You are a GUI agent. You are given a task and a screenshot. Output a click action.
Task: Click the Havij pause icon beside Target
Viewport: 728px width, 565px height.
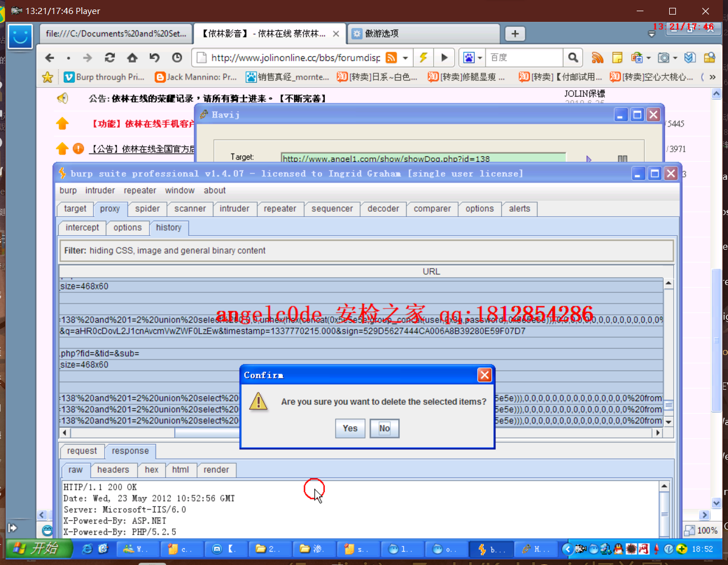[622, 159]
